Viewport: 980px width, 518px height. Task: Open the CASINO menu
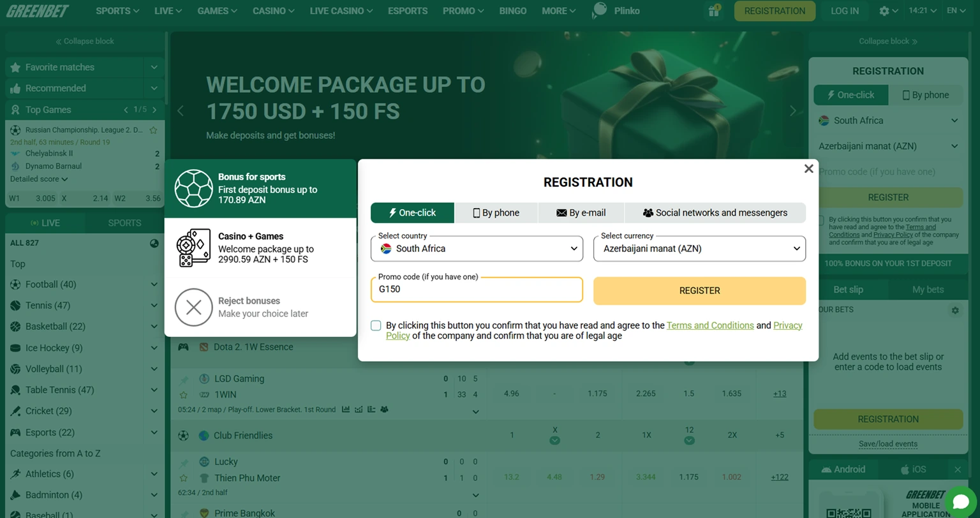[273, 11]
